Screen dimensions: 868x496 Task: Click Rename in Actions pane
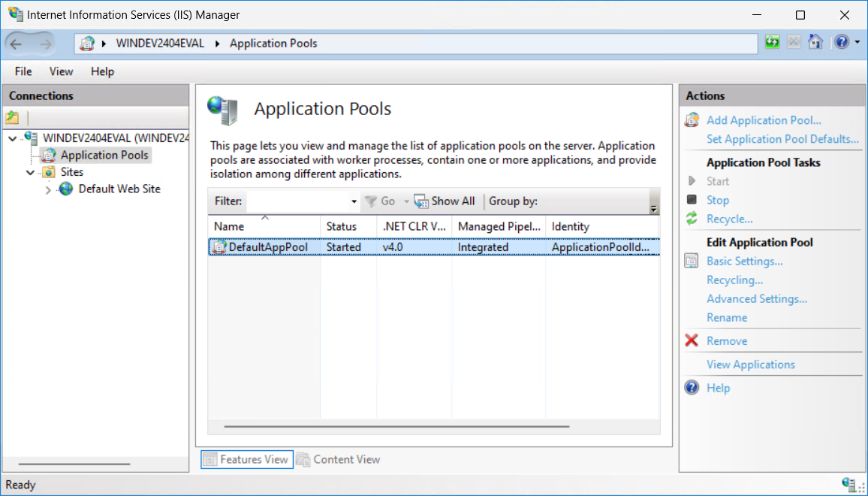click(x=727, y=318)
